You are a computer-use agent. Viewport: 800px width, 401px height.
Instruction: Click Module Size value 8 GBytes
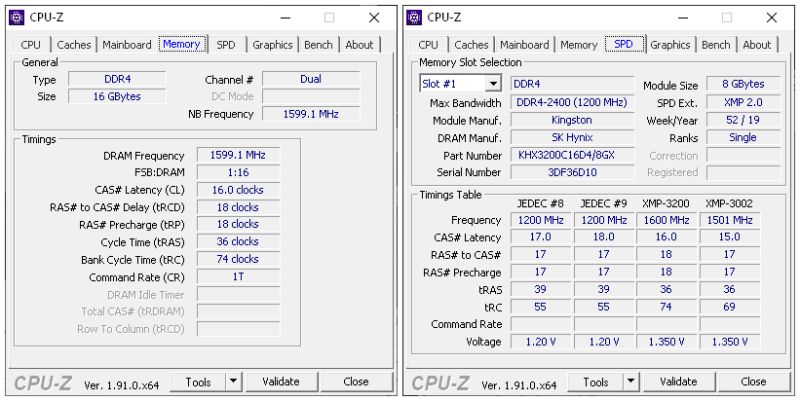tap(743, 84)
